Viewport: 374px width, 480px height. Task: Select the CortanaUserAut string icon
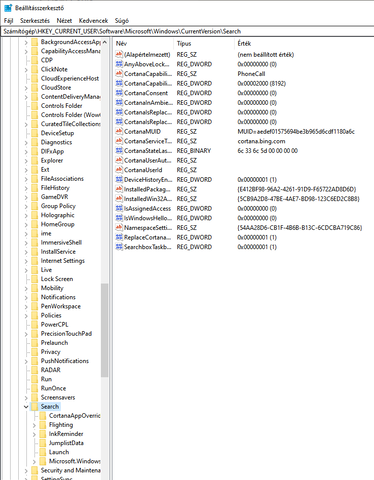(x=119, y=160)
